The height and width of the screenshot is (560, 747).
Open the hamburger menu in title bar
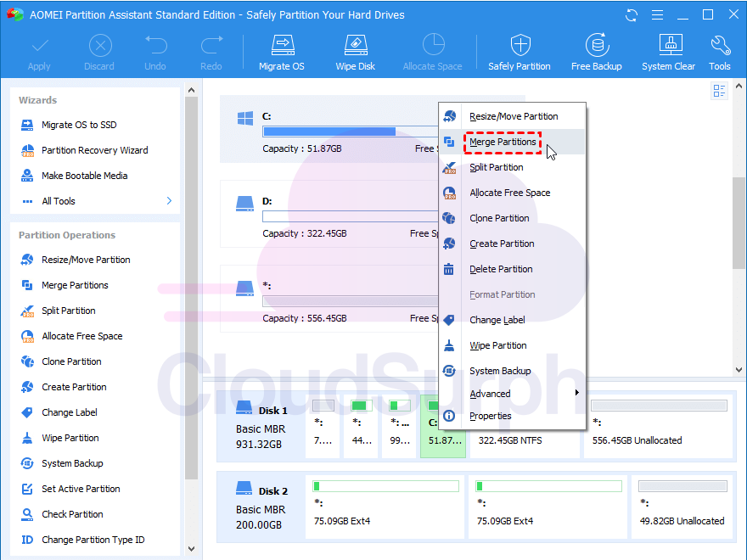(657, 15)
